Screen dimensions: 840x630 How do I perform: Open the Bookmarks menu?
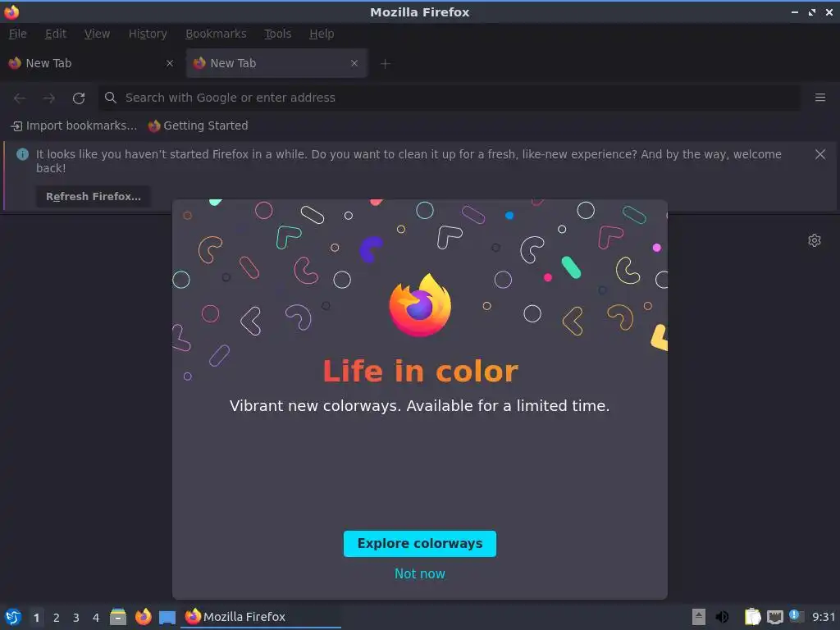216,34
